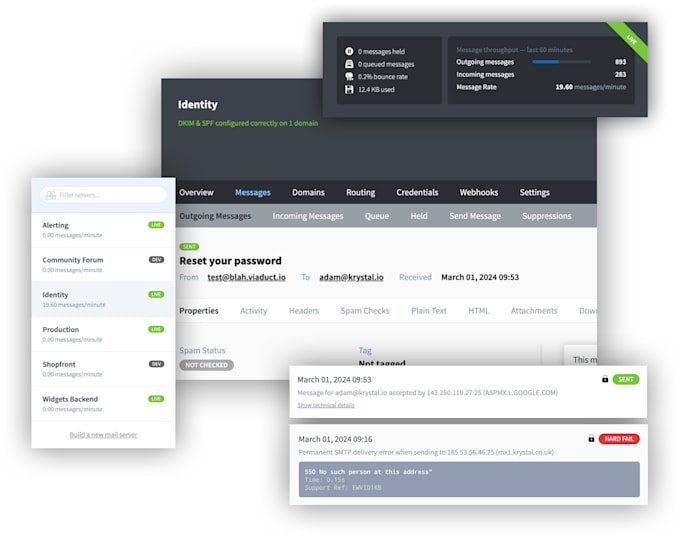Click the bounce rate icon
The image size is (680, 537).
(349, 76)
